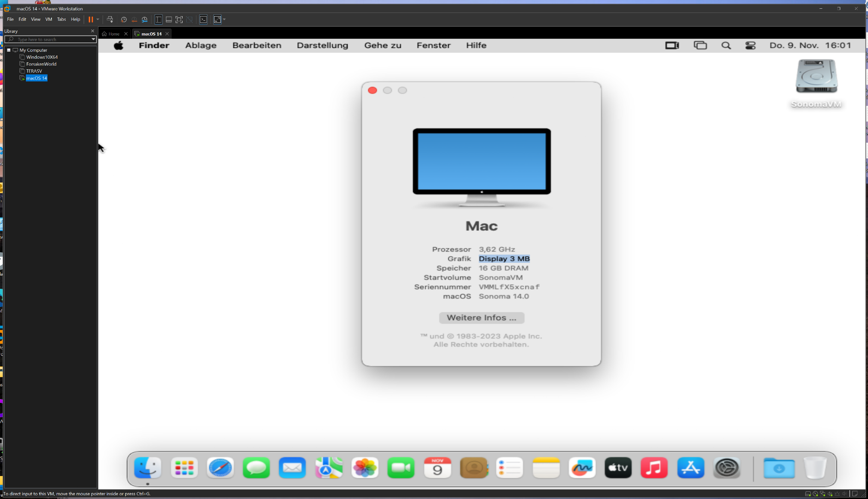Open the VMware VM menu
This screenshot has height=499, width=868.
(49, 19)
